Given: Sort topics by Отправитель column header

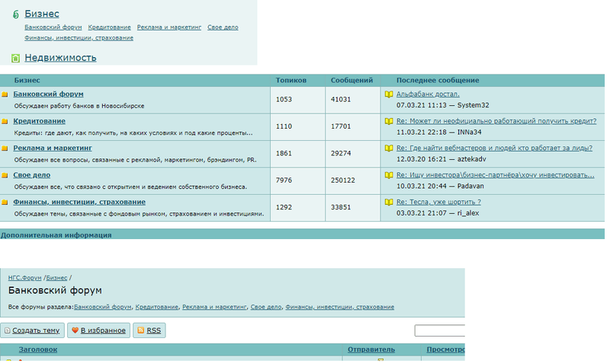Looking at the screenshot, I should 371,350.
